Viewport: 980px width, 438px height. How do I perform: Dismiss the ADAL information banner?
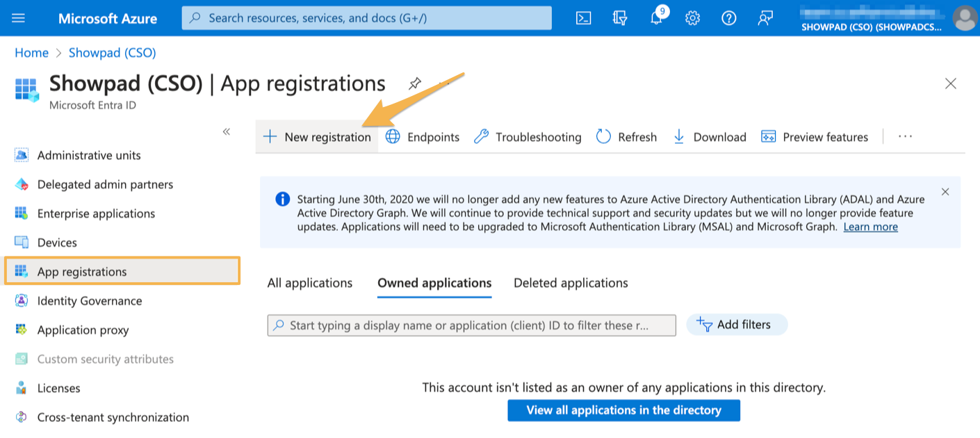[945, 192]
